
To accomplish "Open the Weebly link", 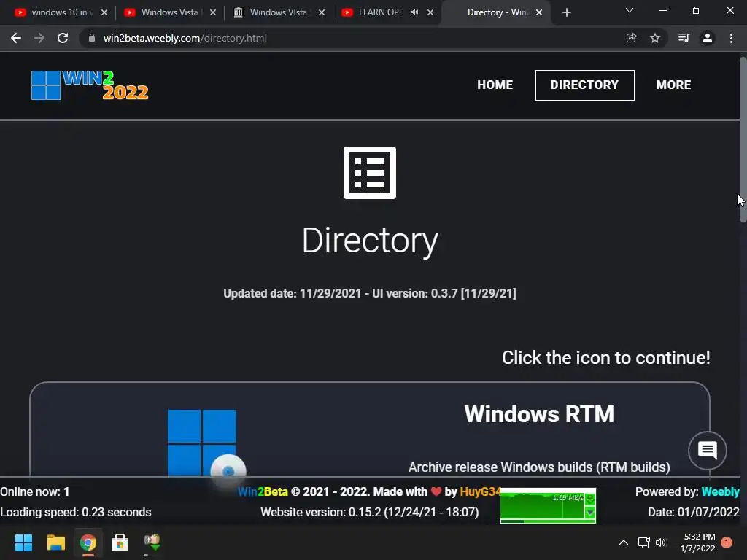I will coord(720,492).
